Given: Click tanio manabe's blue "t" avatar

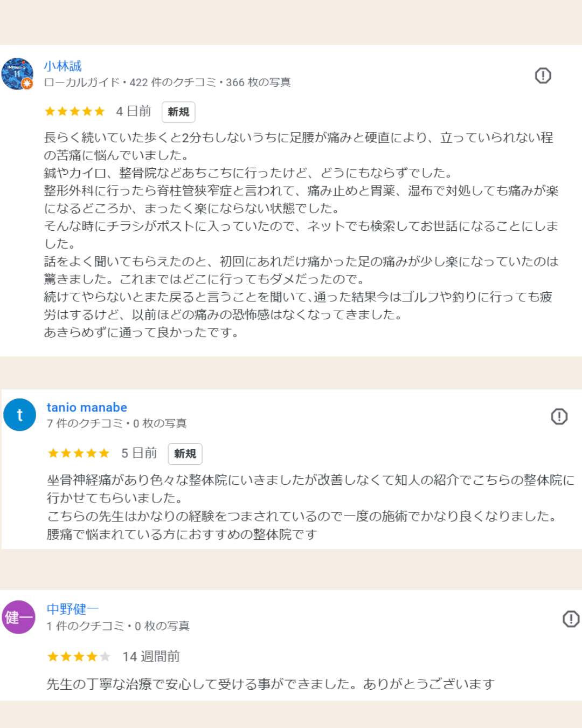Looking at the screenshot, I should (x=19, y=415).
